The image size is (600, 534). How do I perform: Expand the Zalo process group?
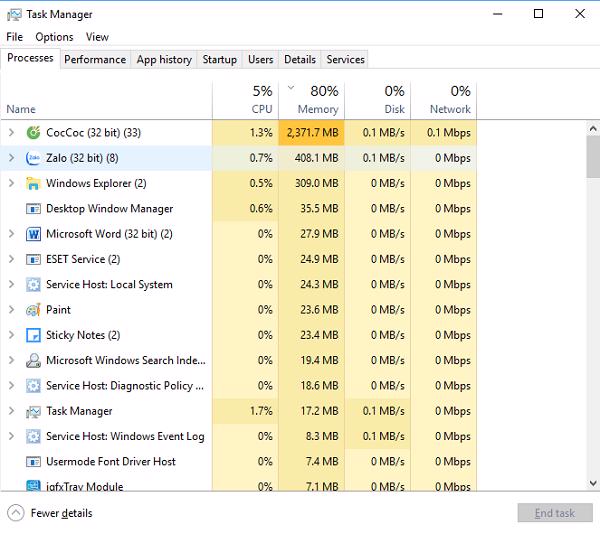(11, 158)
